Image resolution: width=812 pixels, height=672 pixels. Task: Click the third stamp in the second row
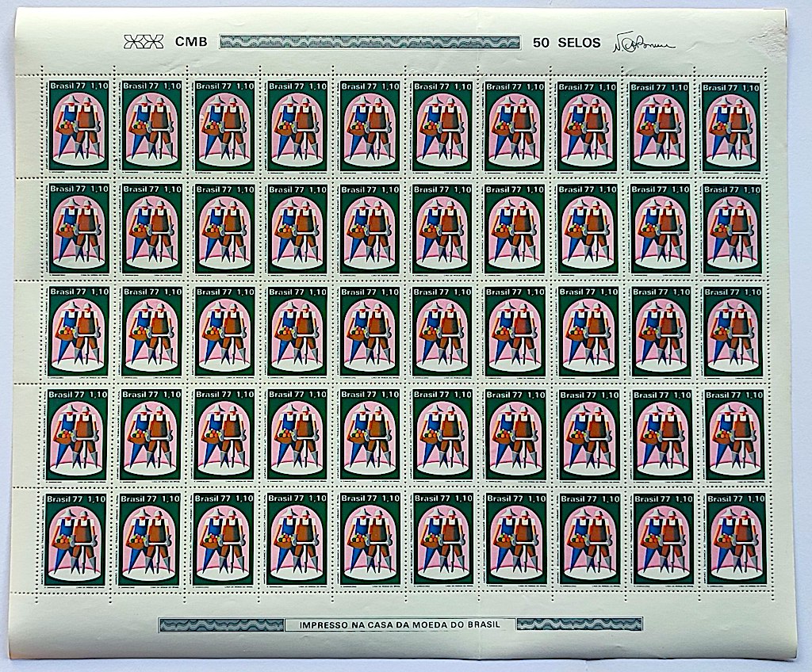[x=224, y=228]
